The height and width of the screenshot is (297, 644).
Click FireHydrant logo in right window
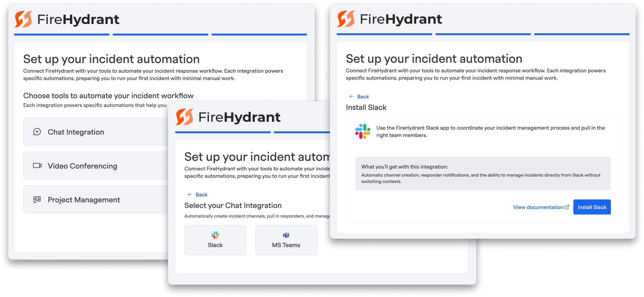(x=390, y=19)
